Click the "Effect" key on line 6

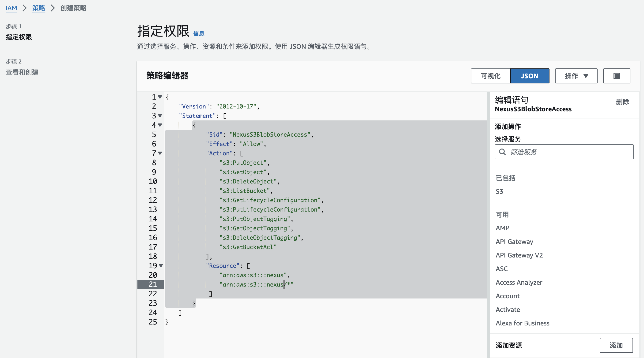219,144
